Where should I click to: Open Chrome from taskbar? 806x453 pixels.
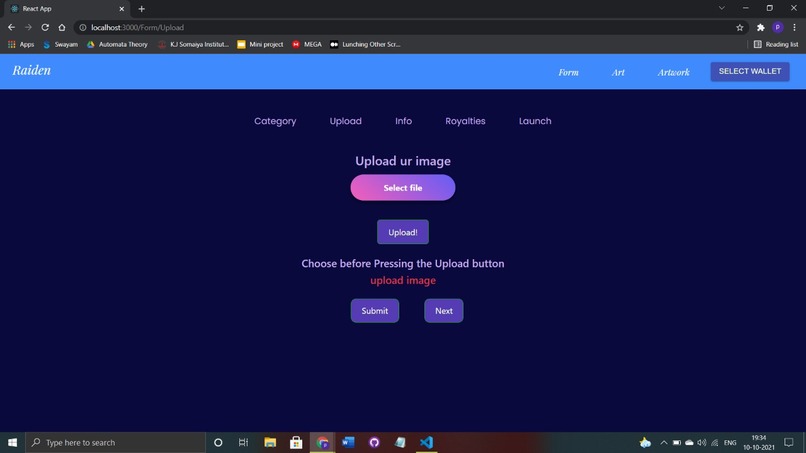point(322,442)
